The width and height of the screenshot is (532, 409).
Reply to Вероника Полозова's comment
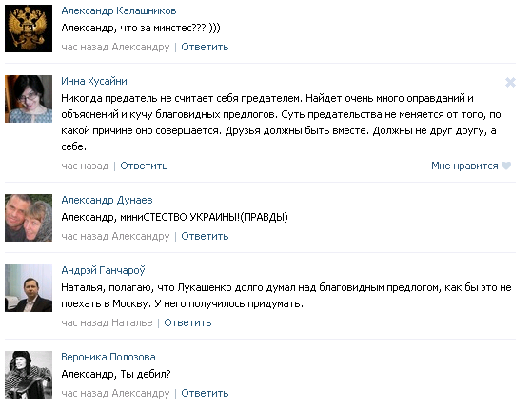(205, 393)
